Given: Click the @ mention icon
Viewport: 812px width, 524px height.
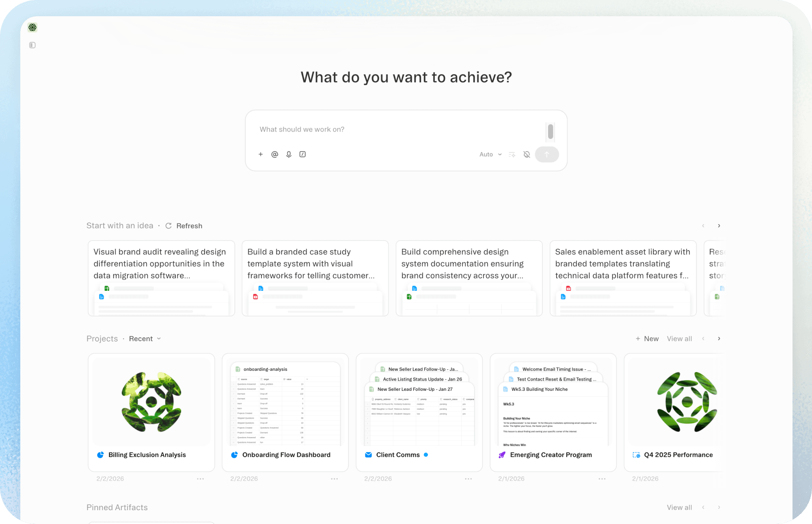Looking at the screenshot, I should coord(275,154).
